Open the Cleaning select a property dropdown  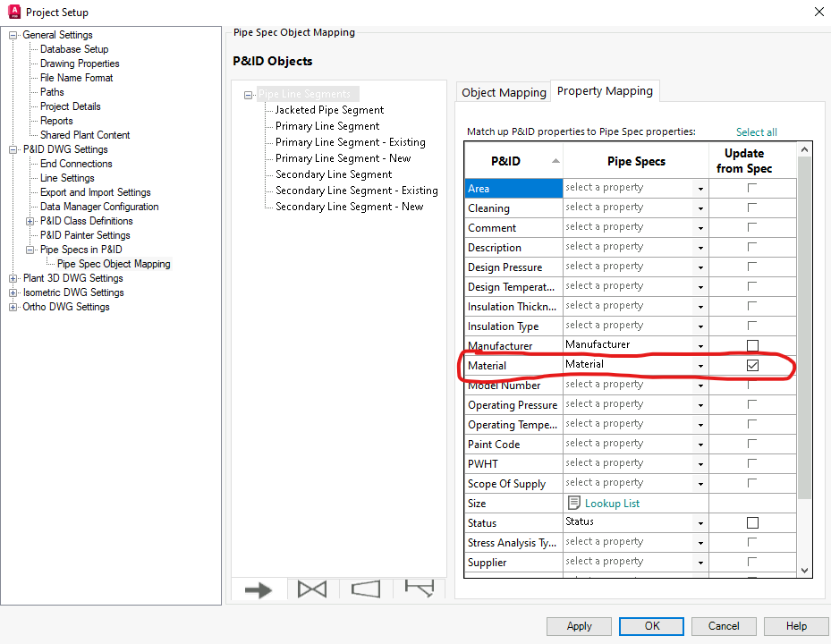click(x=701, y=207)
